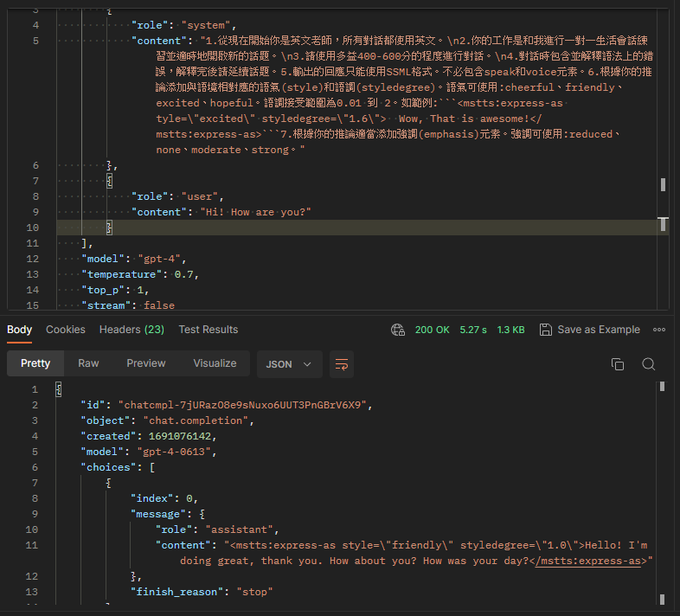This screenshot has width=680, height=616.
Task: Switch to the Body response tab
Action: point(20,330)
